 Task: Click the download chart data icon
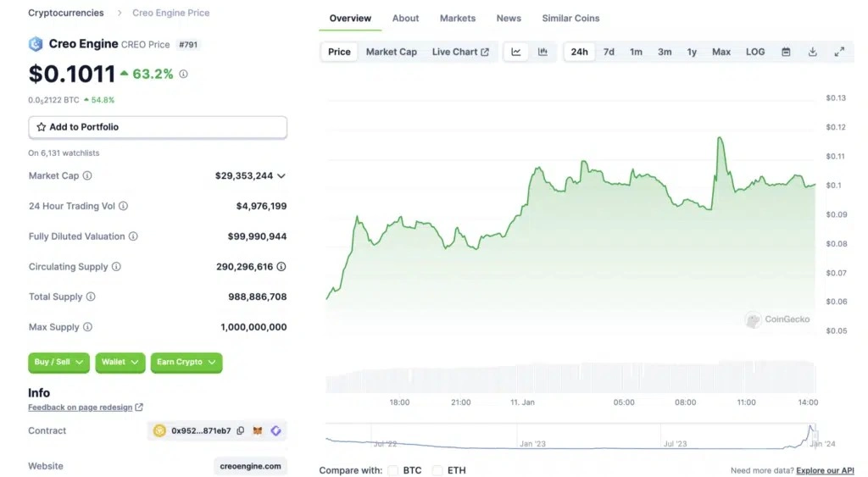(812, 52)
